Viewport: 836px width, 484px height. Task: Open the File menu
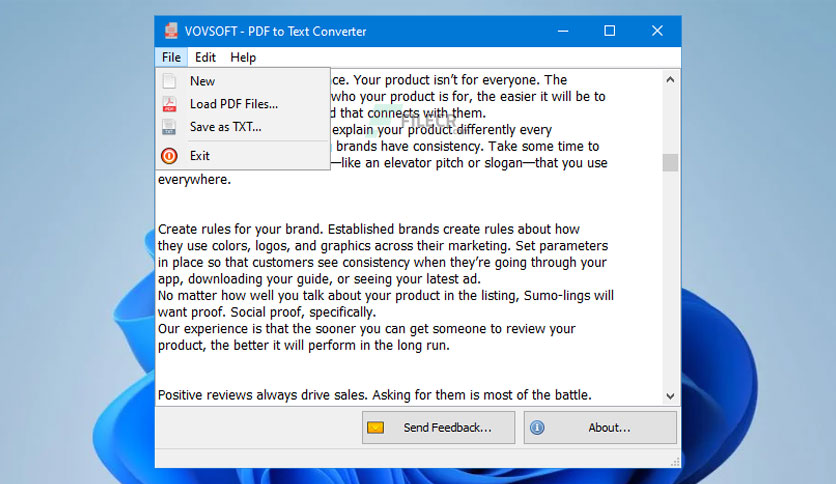(x=171, y=57)
